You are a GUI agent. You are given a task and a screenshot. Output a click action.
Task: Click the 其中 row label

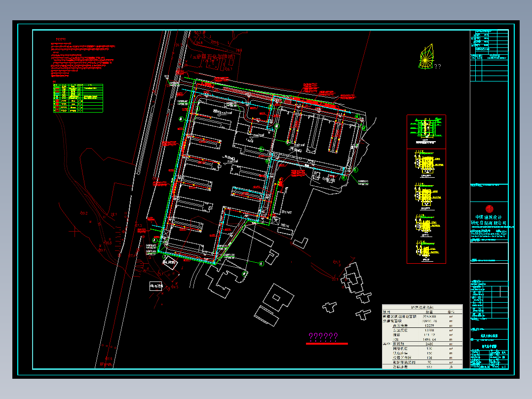pyautogui.click(x=386, y=344)
